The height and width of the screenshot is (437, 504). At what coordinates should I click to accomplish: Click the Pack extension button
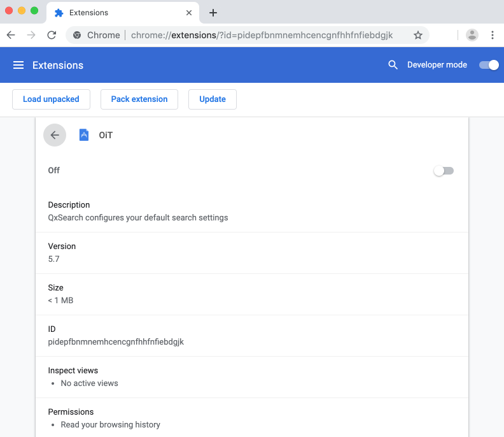click(139, 99)
